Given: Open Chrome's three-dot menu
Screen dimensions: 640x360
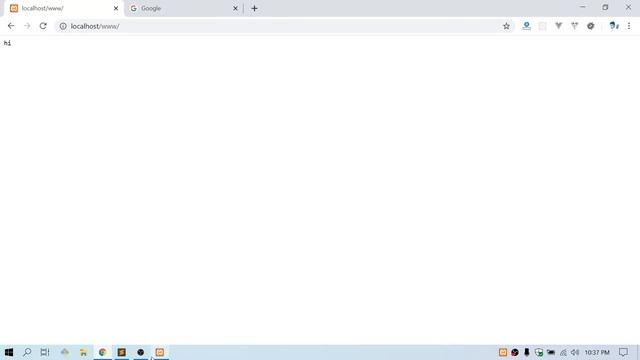Looking at the screenshot, I should coord(629,26).
